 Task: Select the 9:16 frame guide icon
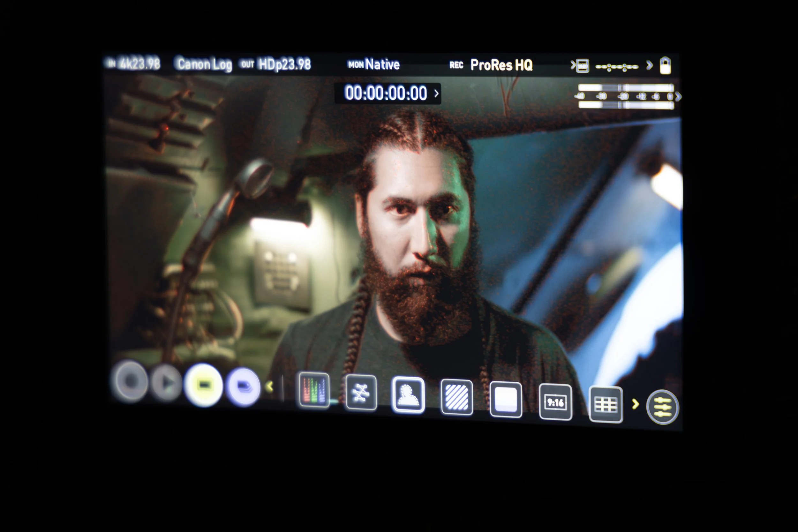coord(556,402)
